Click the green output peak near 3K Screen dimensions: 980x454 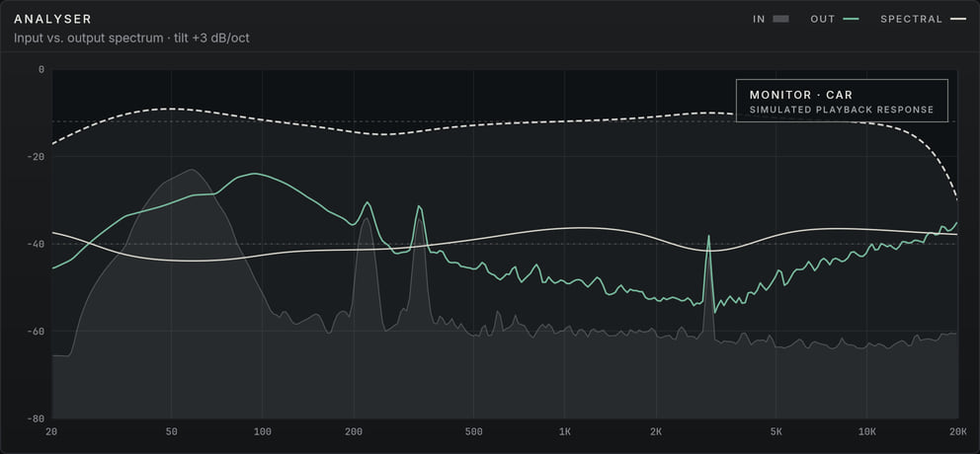click(x=708, y=236)
